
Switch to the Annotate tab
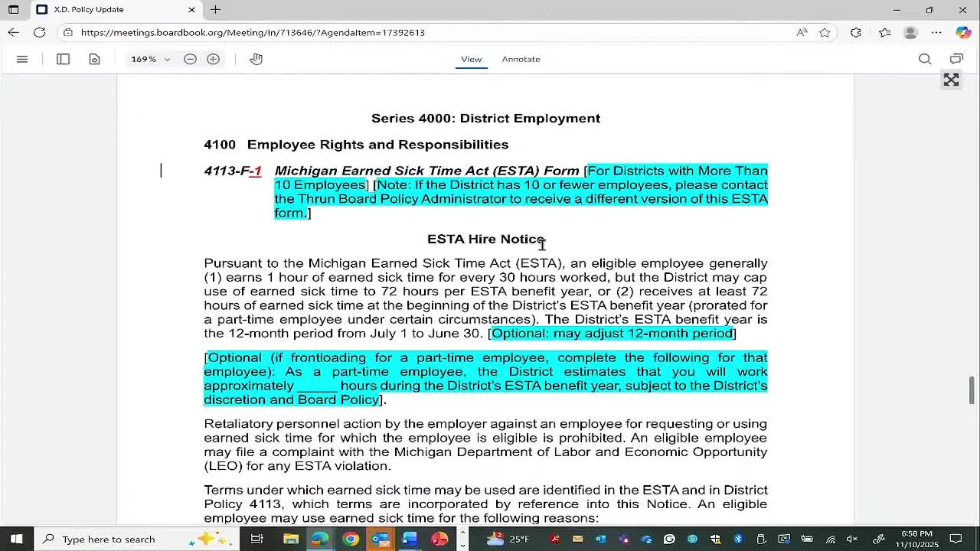click(x=521, y=59)
